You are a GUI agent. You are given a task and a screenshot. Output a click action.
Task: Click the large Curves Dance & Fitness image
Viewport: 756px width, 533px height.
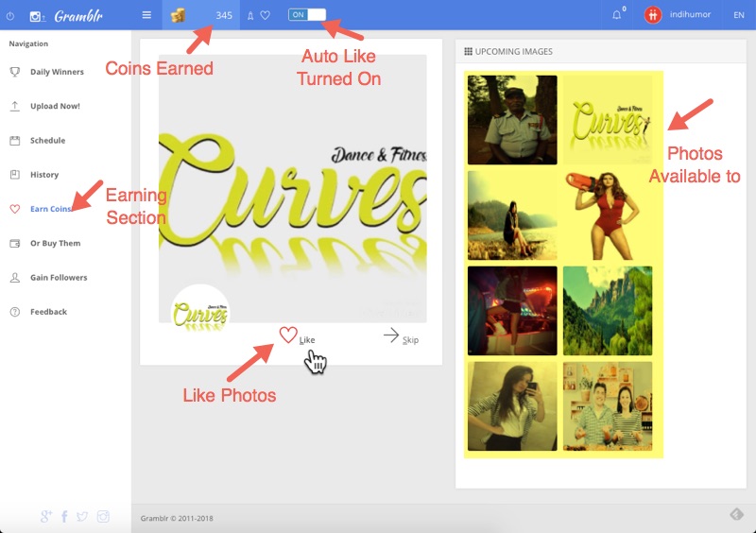(293, 188)
